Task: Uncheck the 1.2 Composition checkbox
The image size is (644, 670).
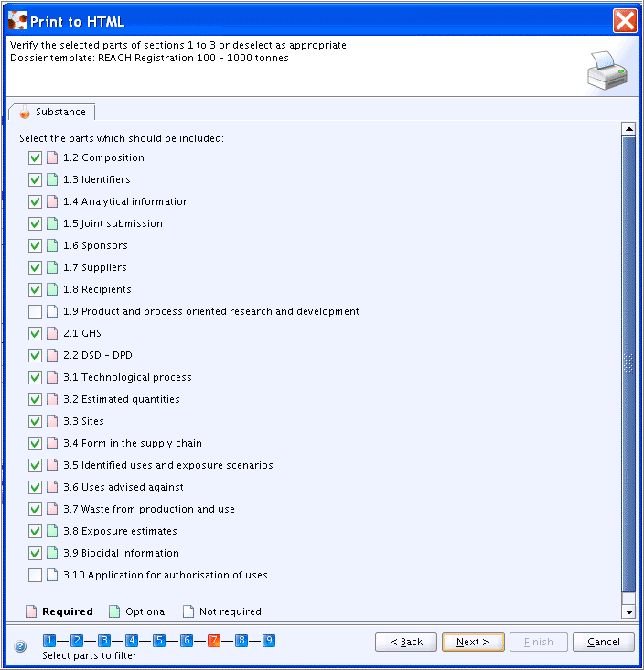Action: (x=35, y=157)
